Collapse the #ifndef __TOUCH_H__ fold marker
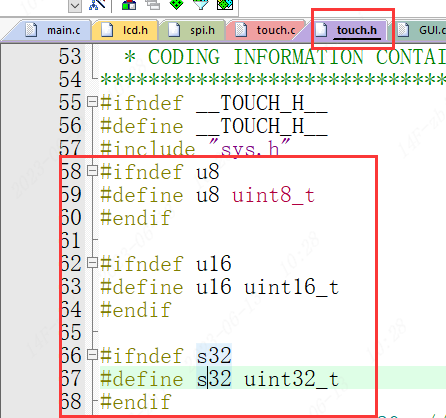Screen dimensions: 446x418 pyautogui.click(x=92, y=102)
